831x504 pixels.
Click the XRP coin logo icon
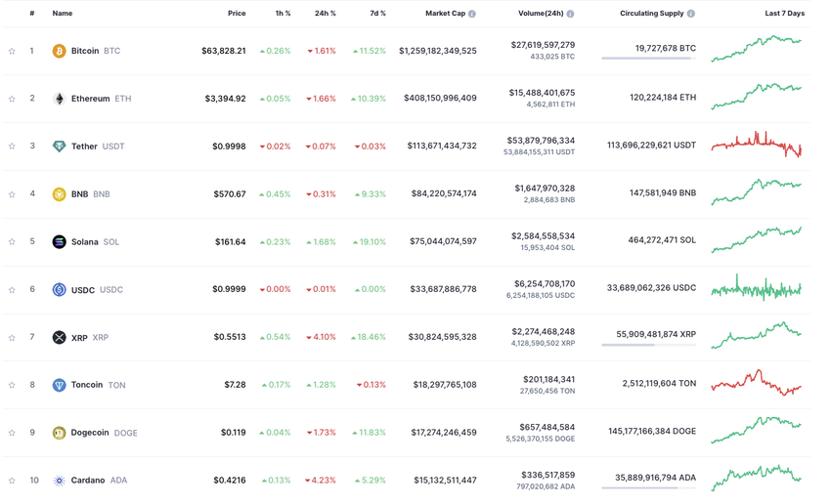click(x=59, y=338)
